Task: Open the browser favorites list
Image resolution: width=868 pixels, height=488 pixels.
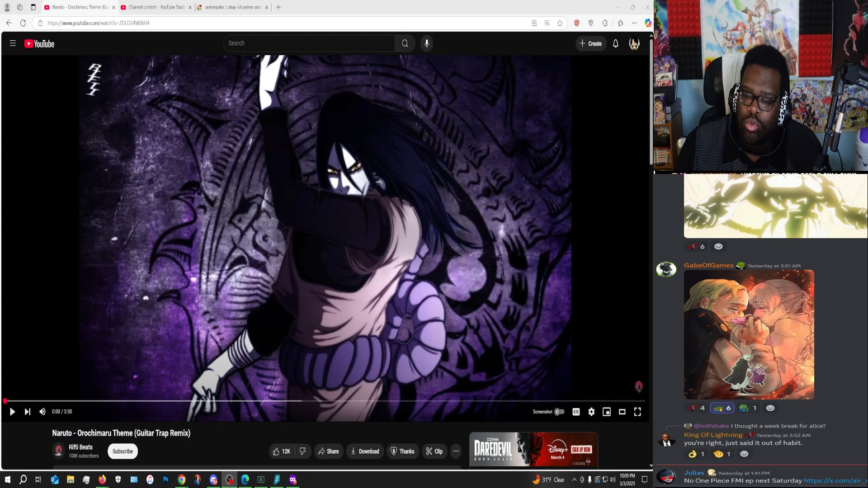Action: [x=620, y=23]
